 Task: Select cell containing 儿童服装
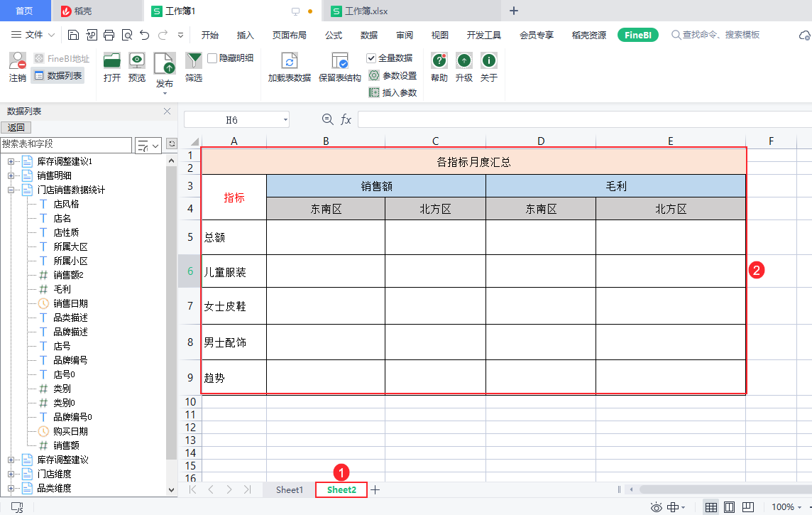point(234,271)
